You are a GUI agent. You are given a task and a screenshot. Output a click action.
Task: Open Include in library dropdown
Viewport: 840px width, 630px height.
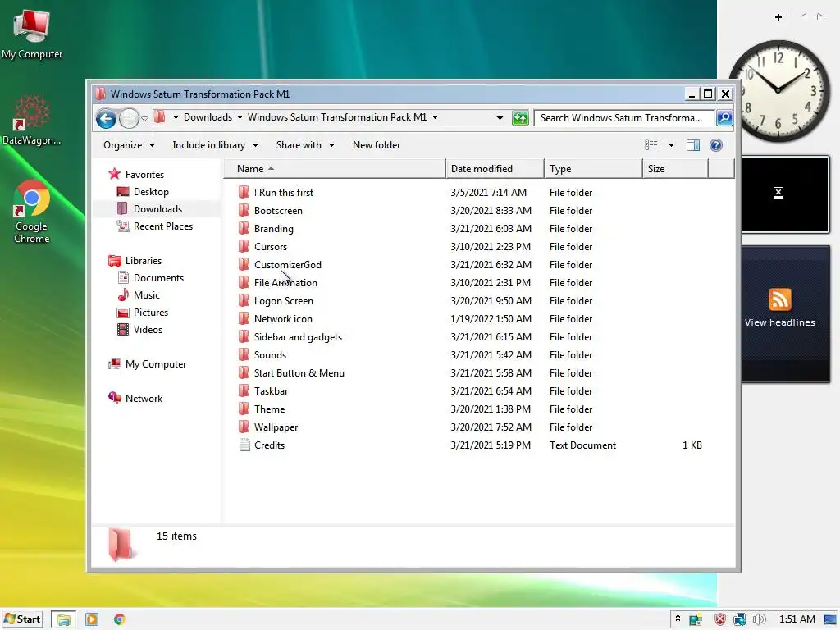216,145
